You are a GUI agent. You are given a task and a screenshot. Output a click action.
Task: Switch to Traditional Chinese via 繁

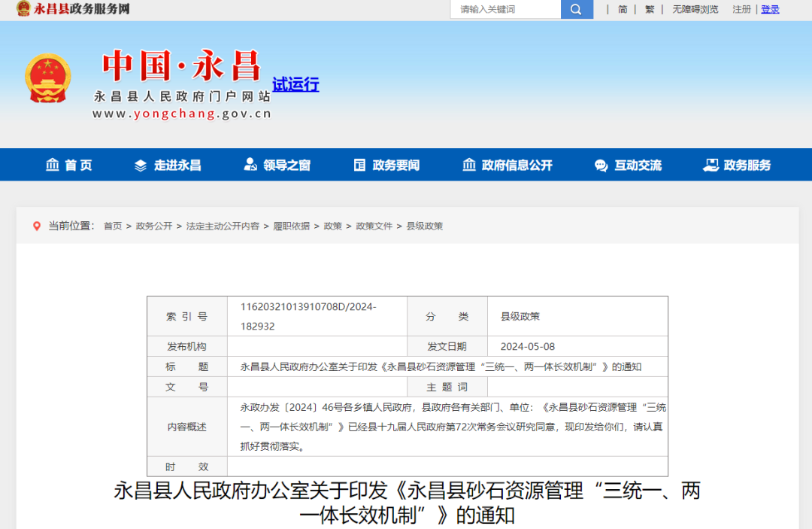click(650, 9)
